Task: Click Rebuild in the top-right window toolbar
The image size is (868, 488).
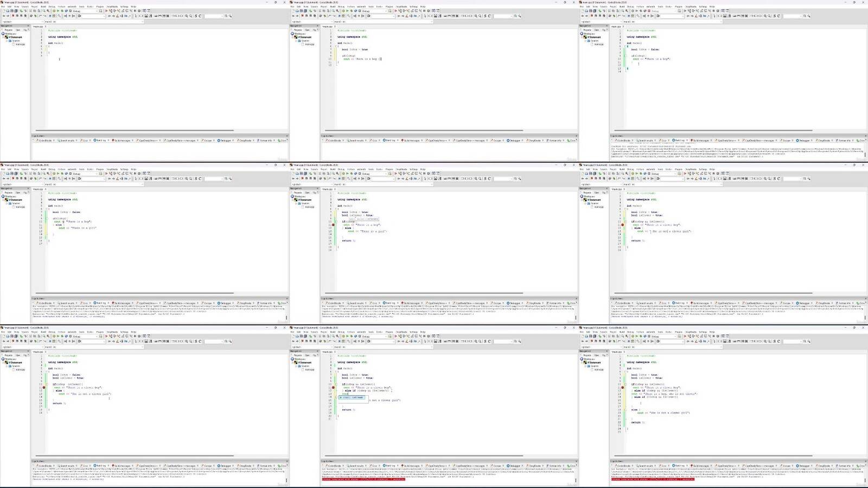Action: click(644, 11)
